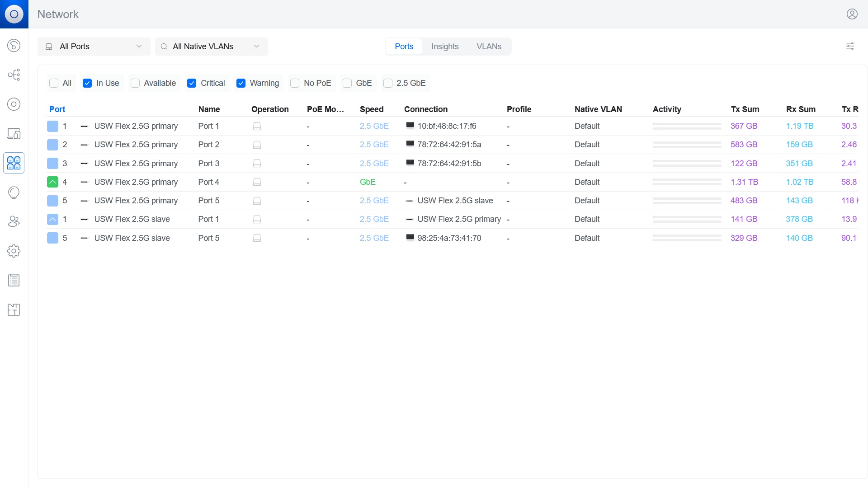This screenshot has width=868, height=488.
Task: Check the No PoE filter checkbox
Action: tap(295, 83)
